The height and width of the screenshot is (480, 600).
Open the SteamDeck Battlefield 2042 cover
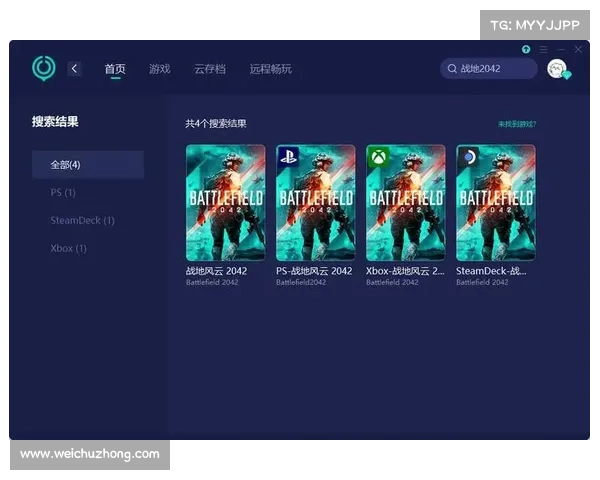click(496, 203)
